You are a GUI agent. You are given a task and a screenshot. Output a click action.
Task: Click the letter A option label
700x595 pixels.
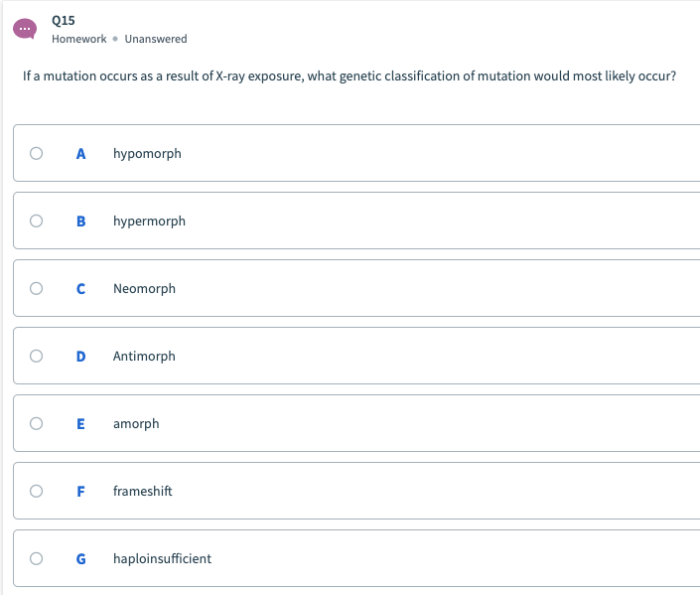(x=81, y=154)
